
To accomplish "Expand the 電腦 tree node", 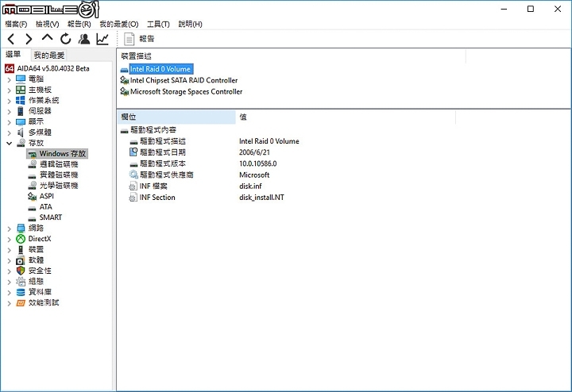I will pos(9,79).
